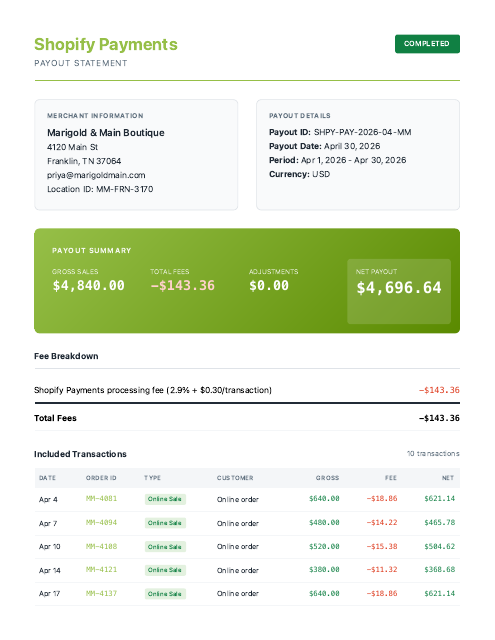
Task: Click net amount $465.78
Action: (x=440, y=522)
